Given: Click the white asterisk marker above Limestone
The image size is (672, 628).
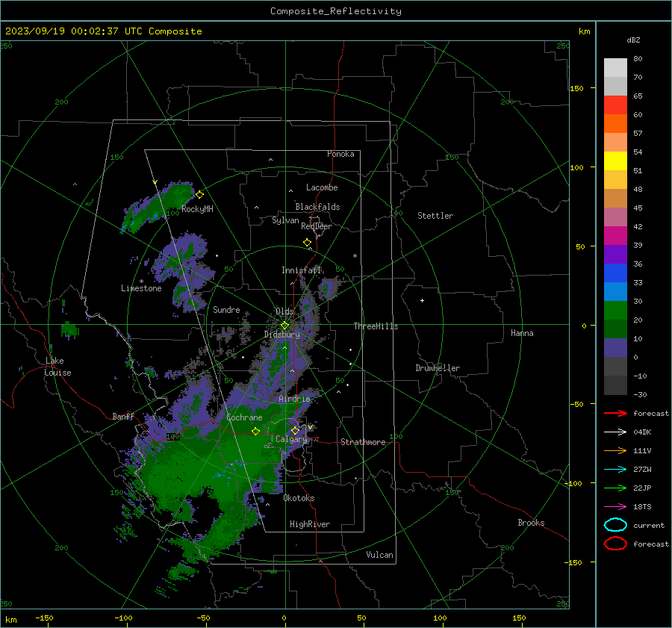Looking at the screenshot, I should click(x=141, y=282).
